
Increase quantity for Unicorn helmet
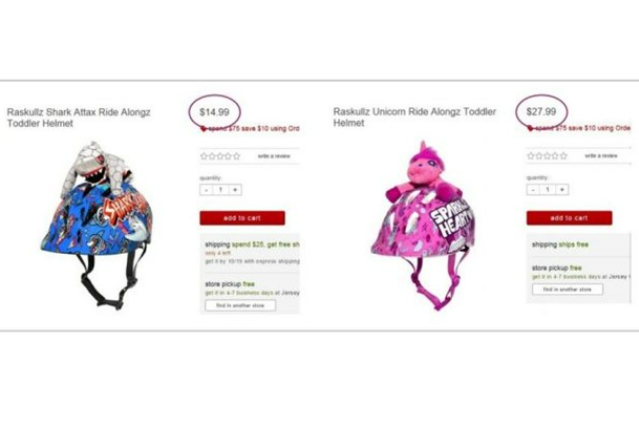562,190
